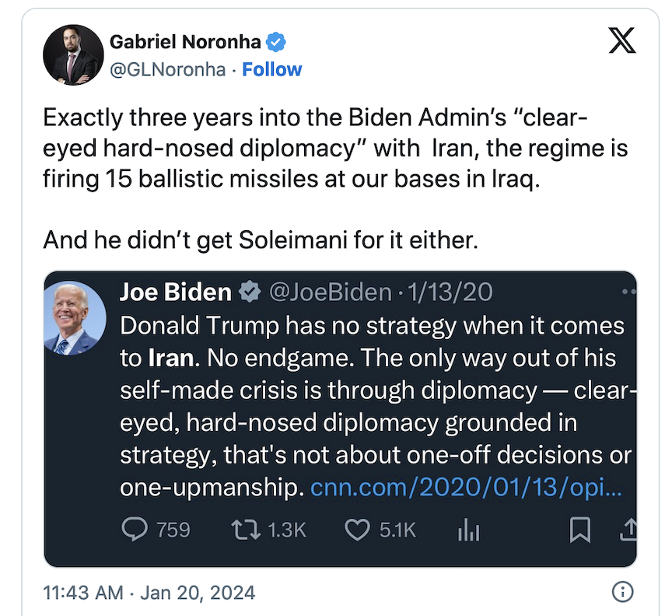Image resolution: width=672 pixels, height=616 pixels.
Task: Bookmark the quoted Biden tweet
Action: (x=580, y=530)
